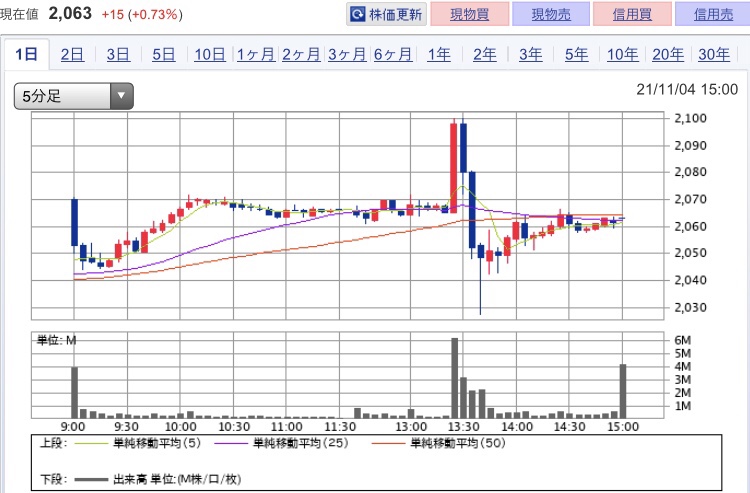Click the 単純移動平均(50) legend entry
This screenshot has width=750, height=493.
point(439,443)
